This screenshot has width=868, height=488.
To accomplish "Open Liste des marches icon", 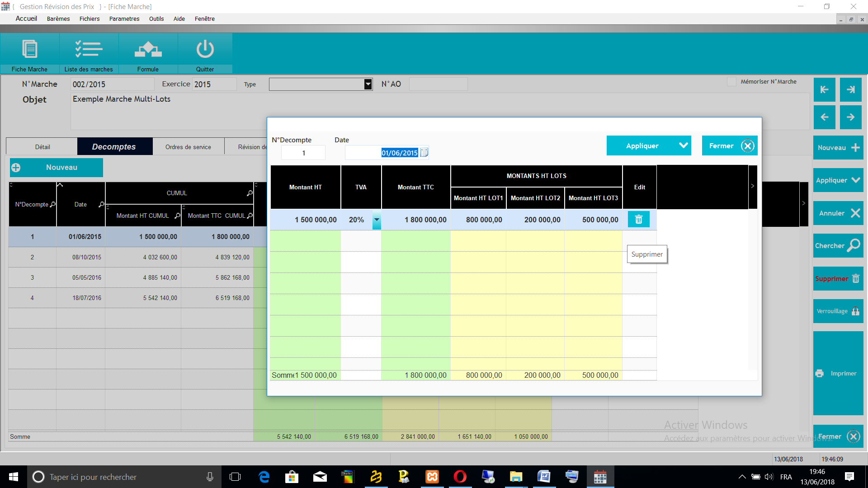I will (x=89, y=50).
